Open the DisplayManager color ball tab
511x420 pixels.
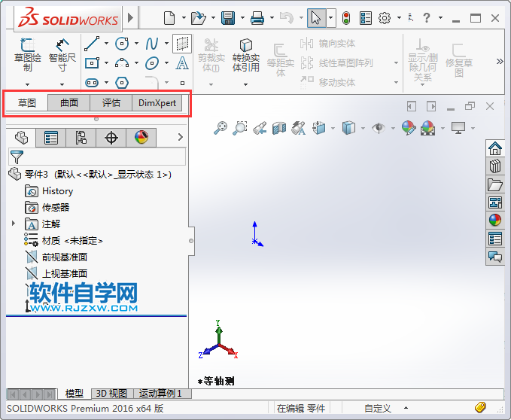[x=141, y=138]
